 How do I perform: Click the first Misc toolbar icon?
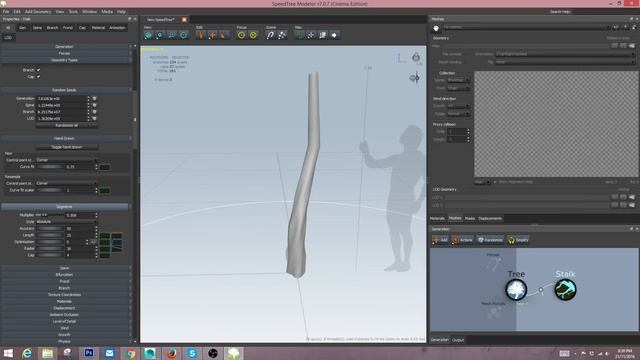point(300,35)
